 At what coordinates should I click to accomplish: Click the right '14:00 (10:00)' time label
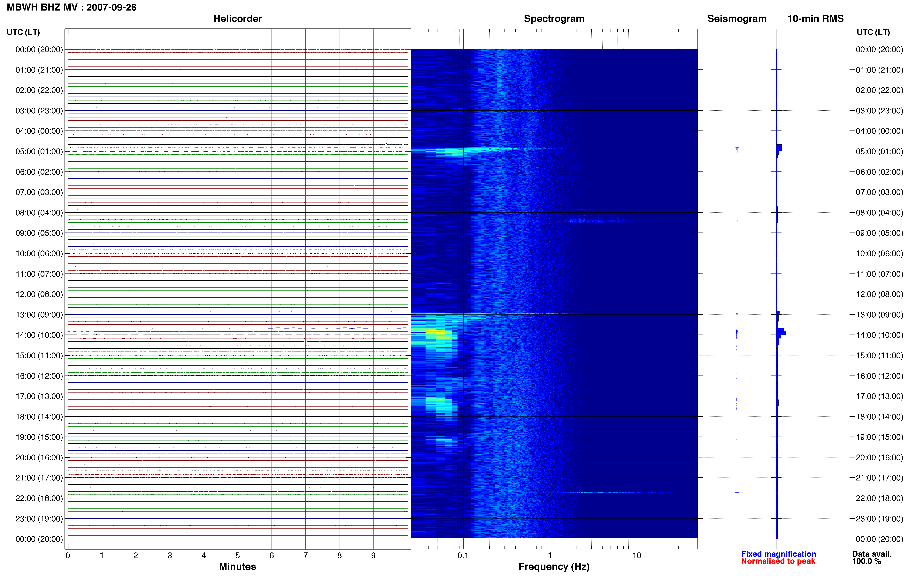coord(879,335)
